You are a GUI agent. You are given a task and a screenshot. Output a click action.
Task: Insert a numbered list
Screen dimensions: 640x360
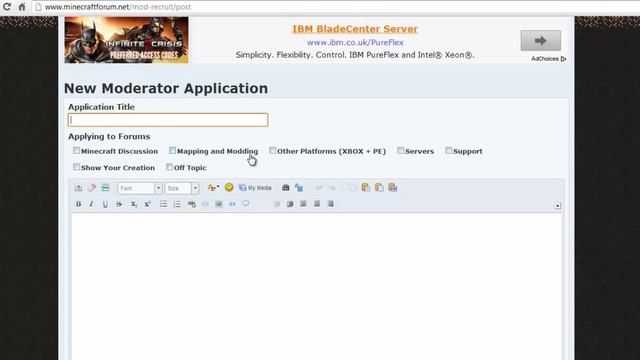coord(177,204)
